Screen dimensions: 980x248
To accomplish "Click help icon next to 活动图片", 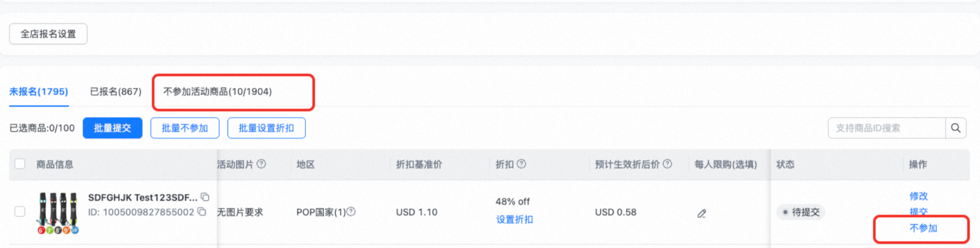I will (x=261, y=164).
